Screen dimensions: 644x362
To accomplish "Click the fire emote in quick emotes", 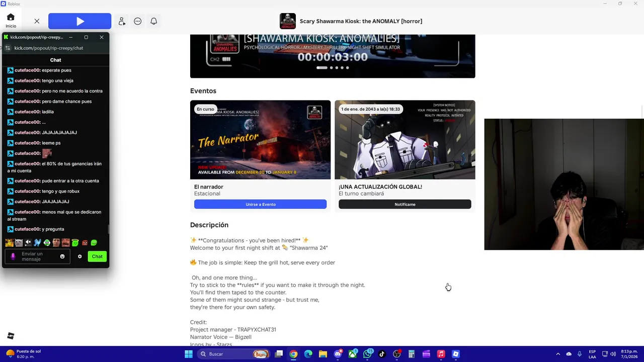I will pyautogui.click(x=9, y=243).
